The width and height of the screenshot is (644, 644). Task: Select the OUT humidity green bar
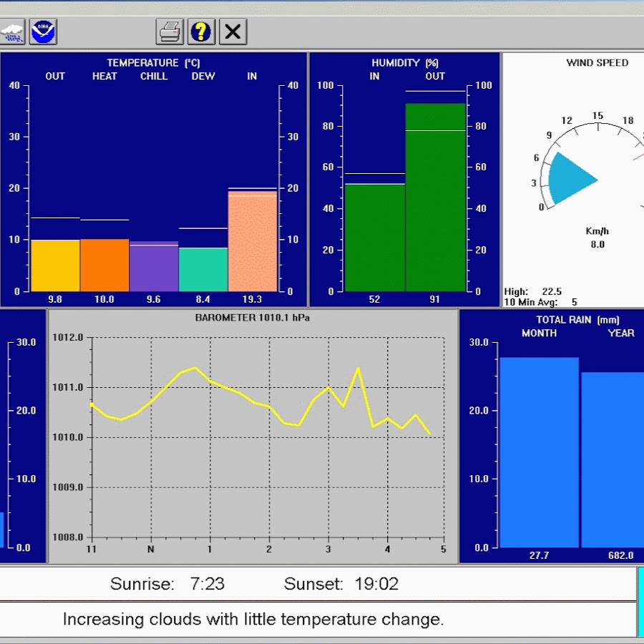pos(436,197)
